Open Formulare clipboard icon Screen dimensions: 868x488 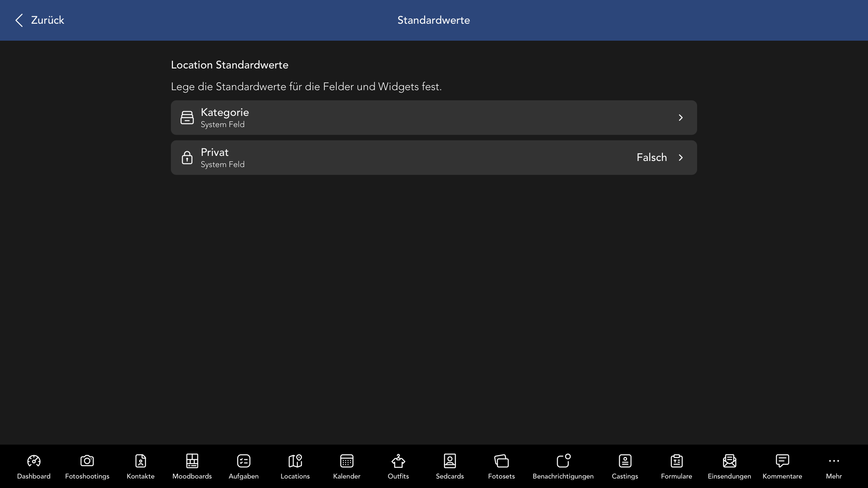pos(677,461)
